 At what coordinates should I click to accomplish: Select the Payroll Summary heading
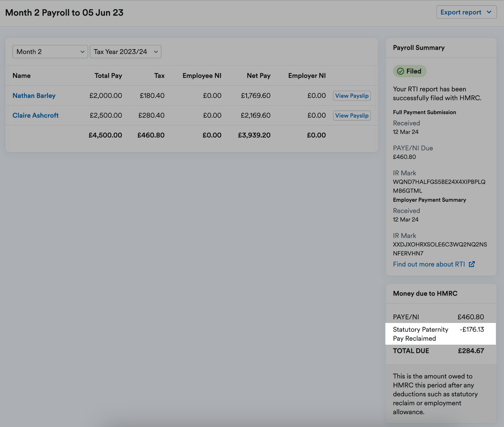419,48
